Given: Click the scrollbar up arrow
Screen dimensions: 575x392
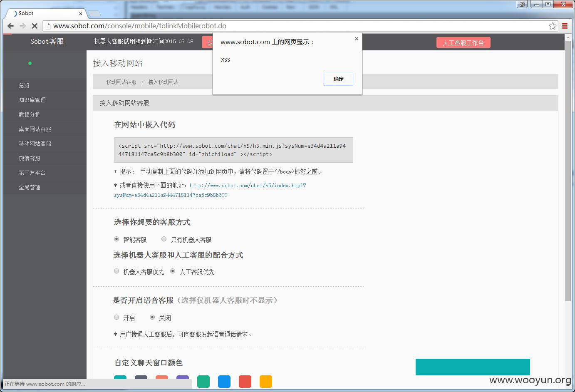Looking at the screenshot, I should [568, 37].
